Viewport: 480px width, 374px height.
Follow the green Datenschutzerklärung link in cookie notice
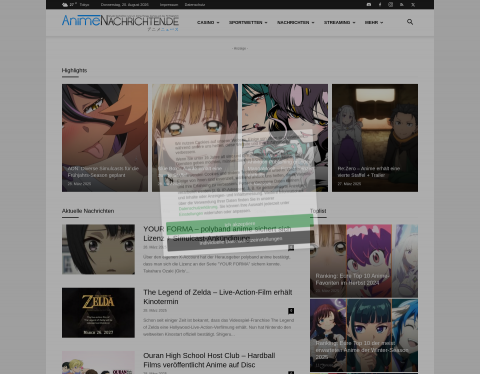click(198, 208)
